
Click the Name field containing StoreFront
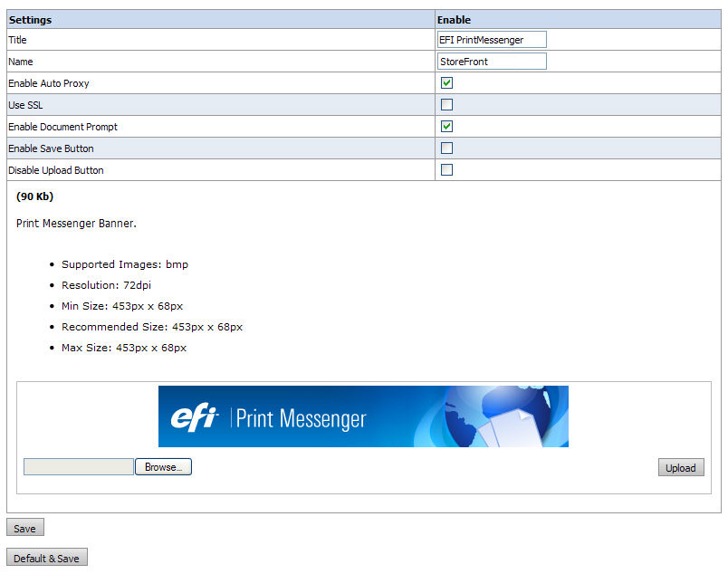click(x=492, y=62)
